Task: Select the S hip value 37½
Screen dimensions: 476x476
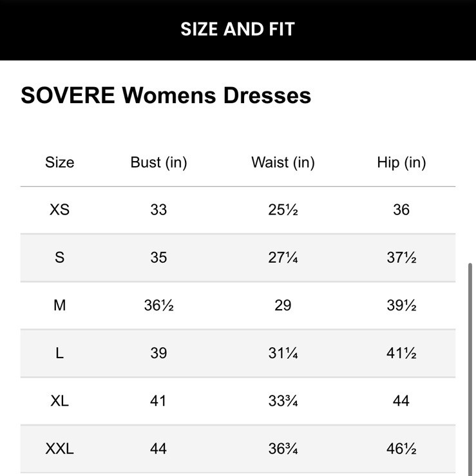Action: (401, 258)
